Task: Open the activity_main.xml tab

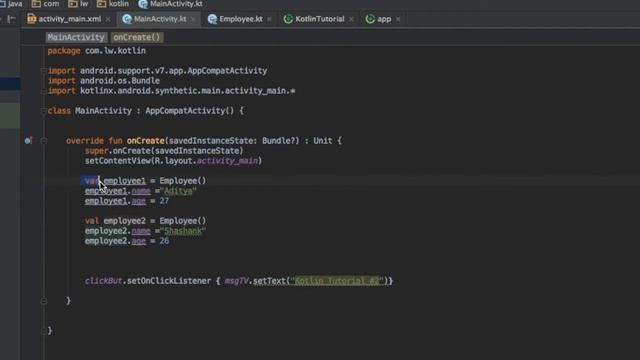Action: (x=64, y=19)
